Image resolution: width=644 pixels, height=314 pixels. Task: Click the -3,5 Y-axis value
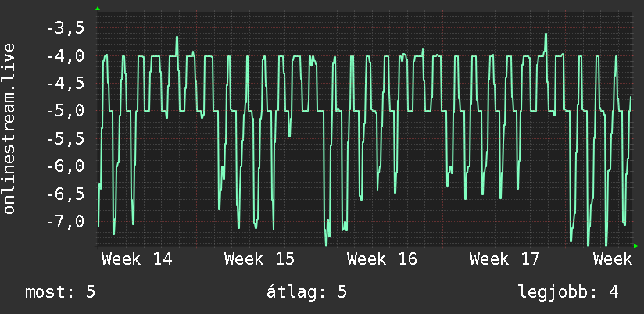pos(66,28)
